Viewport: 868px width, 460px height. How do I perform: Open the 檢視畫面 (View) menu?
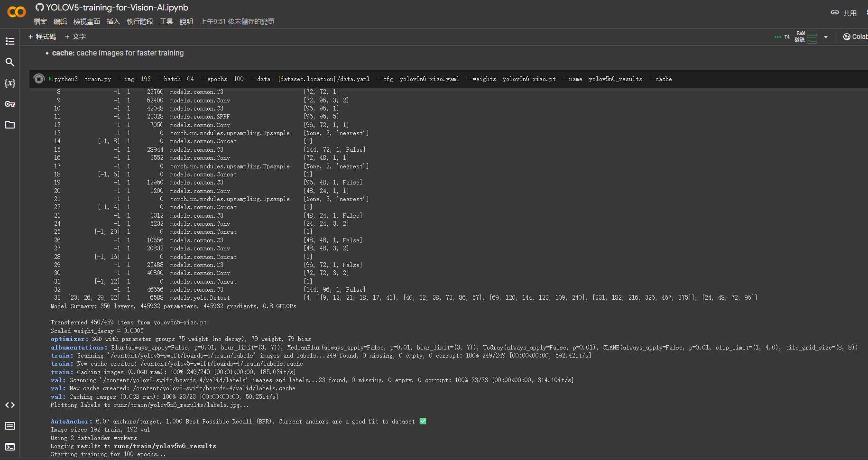87,21
